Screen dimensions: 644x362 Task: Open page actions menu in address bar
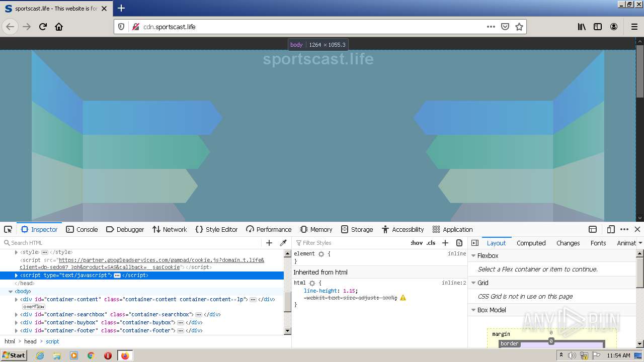point(491,27)
